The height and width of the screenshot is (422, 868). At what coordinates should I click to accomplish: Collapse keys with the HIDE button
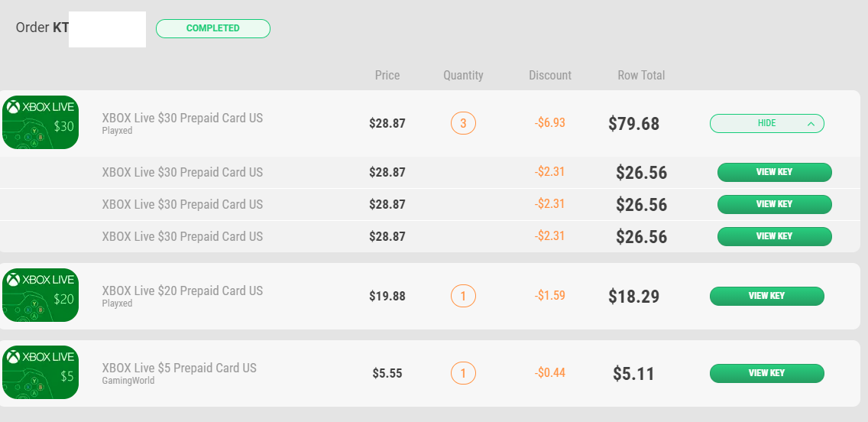(x=766, y=123)
